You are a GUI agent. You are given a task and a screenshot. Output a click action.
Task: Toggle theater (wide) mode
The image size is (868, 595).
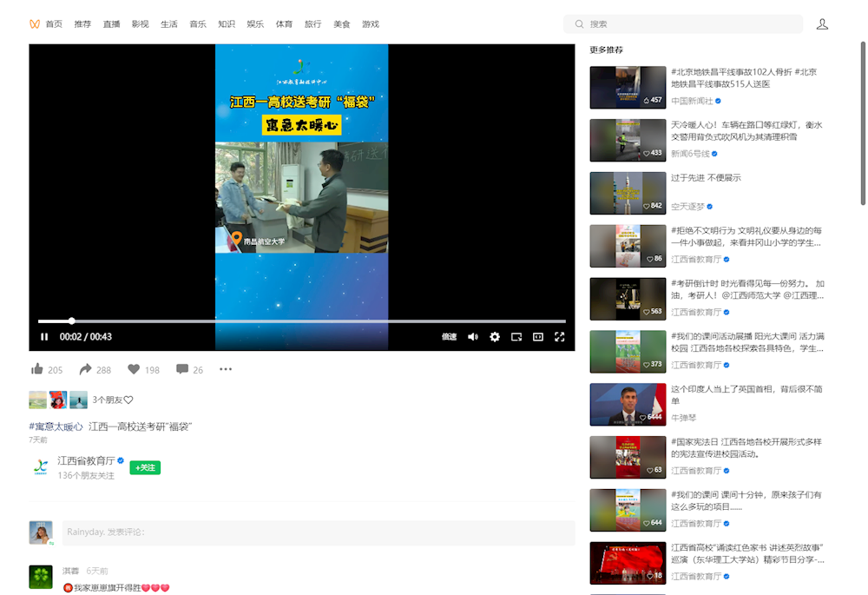pos(538,337)
